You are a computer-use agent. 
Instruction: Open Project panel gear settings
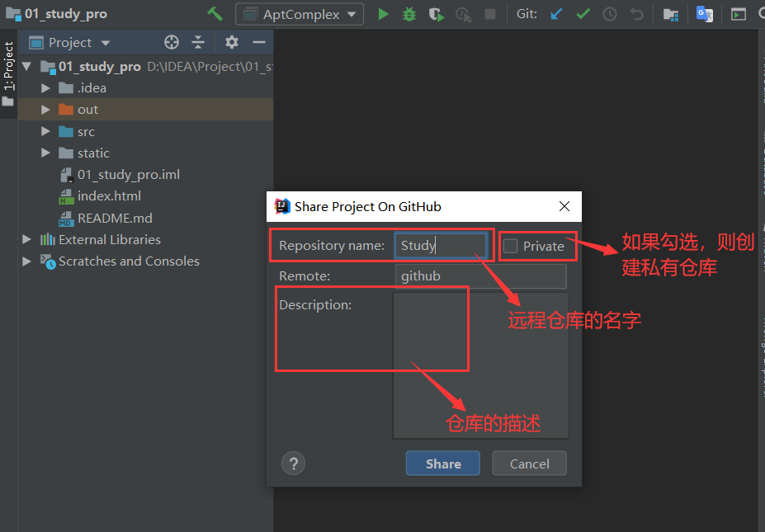coord(232,42)
